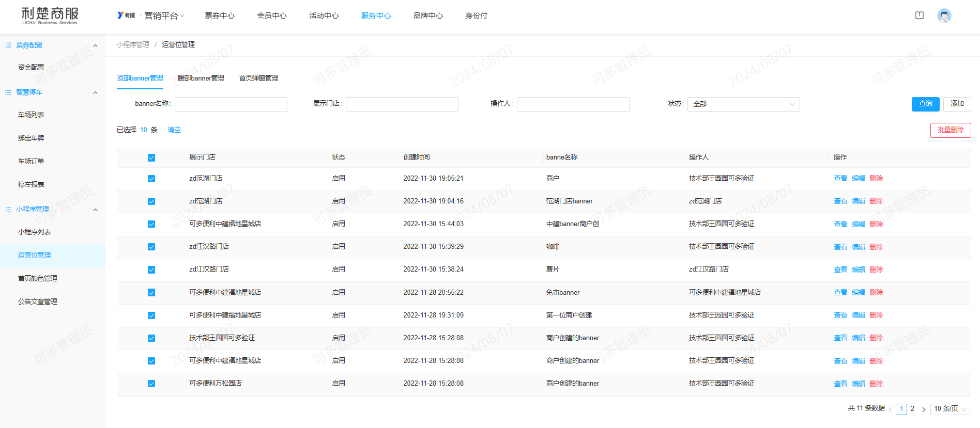
Task: Toggle the select-all header checkbox
Action: coord(151,158)
